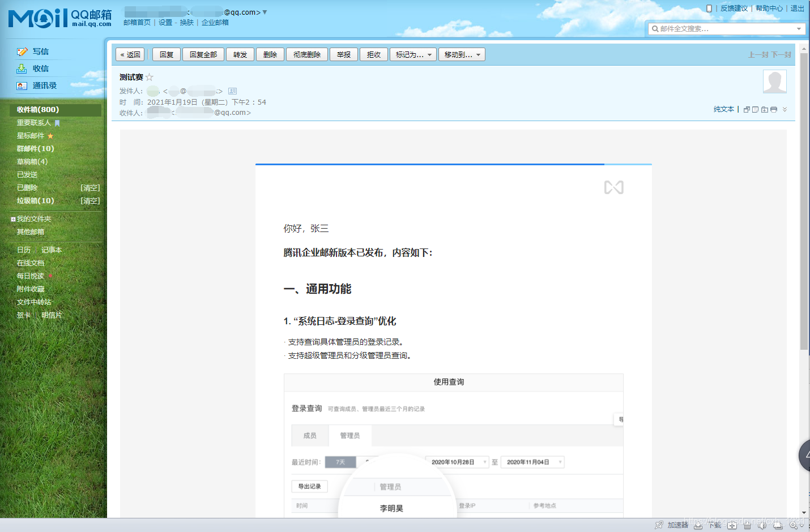Open 每日悦读 link
The height and width of the screenshot is (532, 810).
click(x=31, y=276)
